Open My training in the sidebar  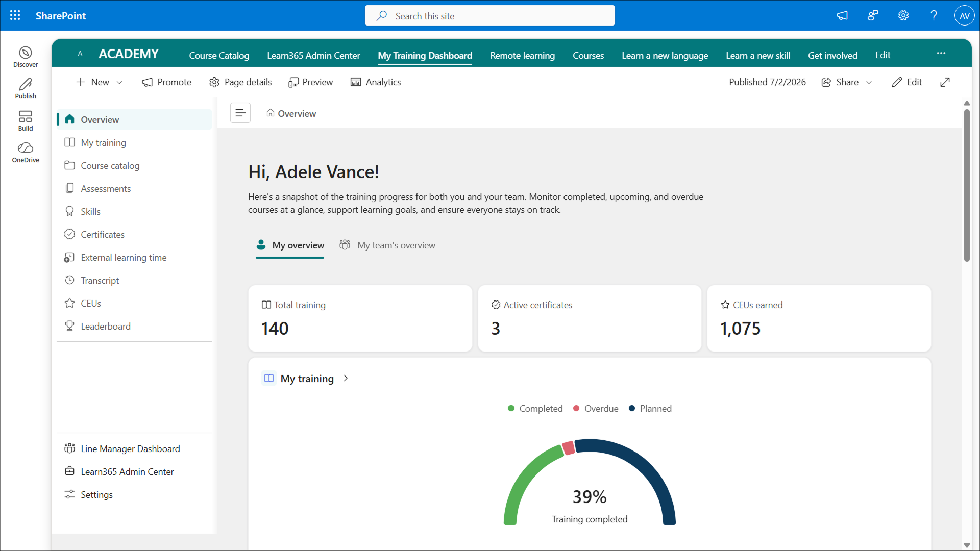[134, 142]
